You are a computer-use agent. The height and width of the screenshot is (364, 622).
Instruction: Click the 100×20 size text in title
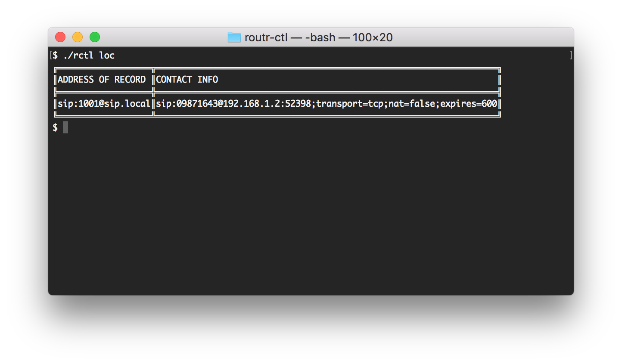373,38
